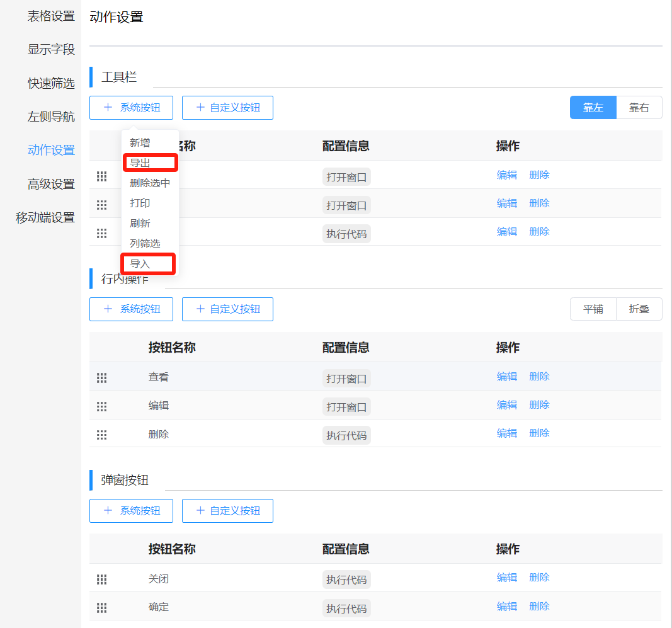
Task: Open 系统按钮 dropdown in 工具栏 section
Action: click(x=131, y=108)
